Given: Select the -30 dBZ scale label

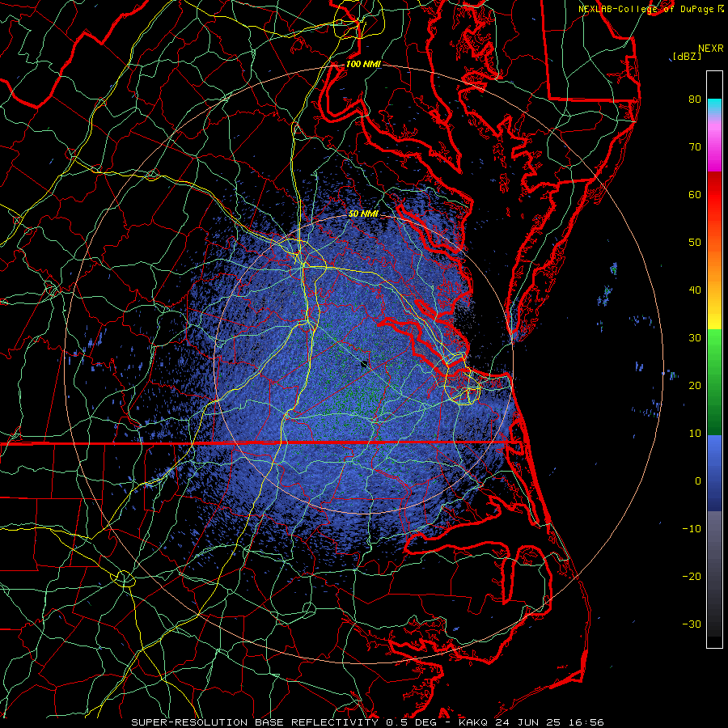Looking at the screenshot, I should click(x=692, y=624).
